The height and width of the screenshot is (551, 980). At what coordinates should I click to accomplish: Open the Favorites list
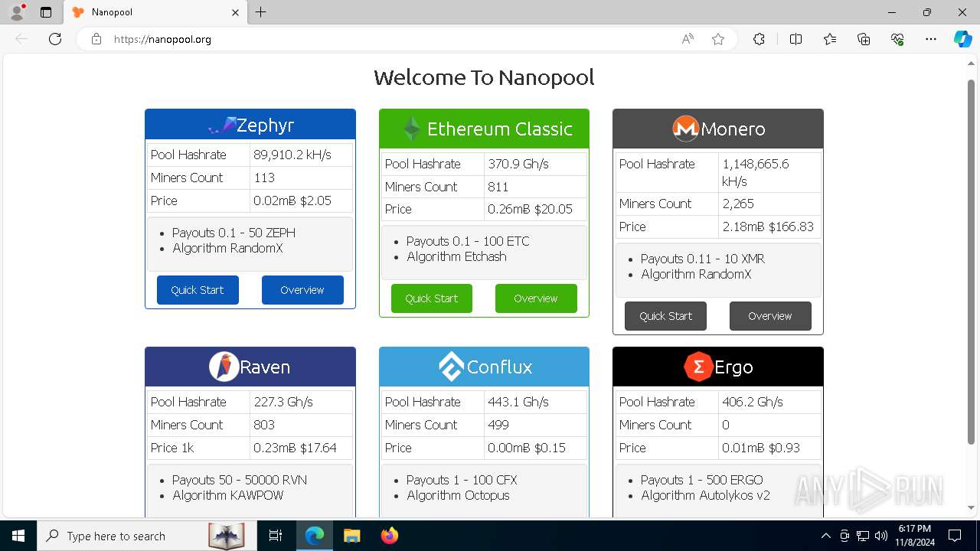tap(830, 39)
